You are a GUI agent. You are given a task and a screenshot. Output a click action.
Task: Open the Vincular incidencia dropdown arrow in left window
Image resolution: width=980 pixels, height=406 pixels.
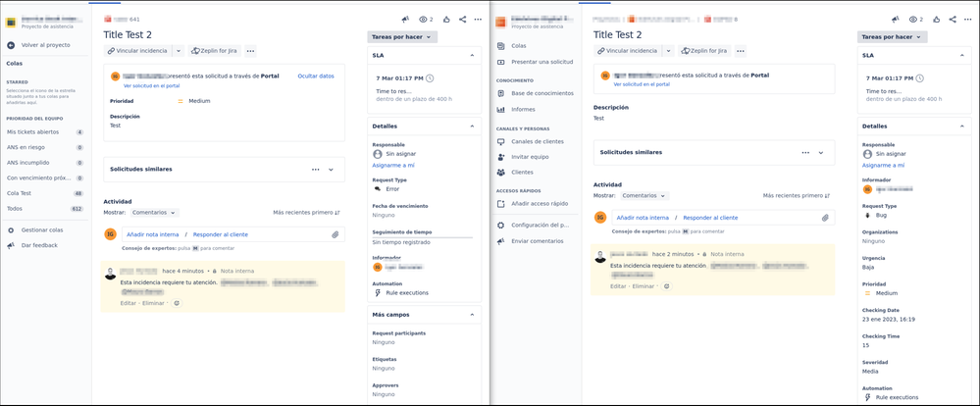179,51
